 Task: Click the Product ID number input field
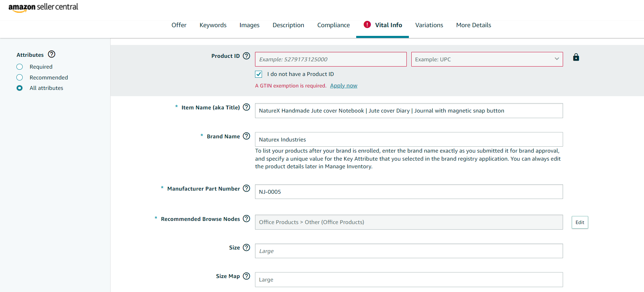click(x=331, y=59)
